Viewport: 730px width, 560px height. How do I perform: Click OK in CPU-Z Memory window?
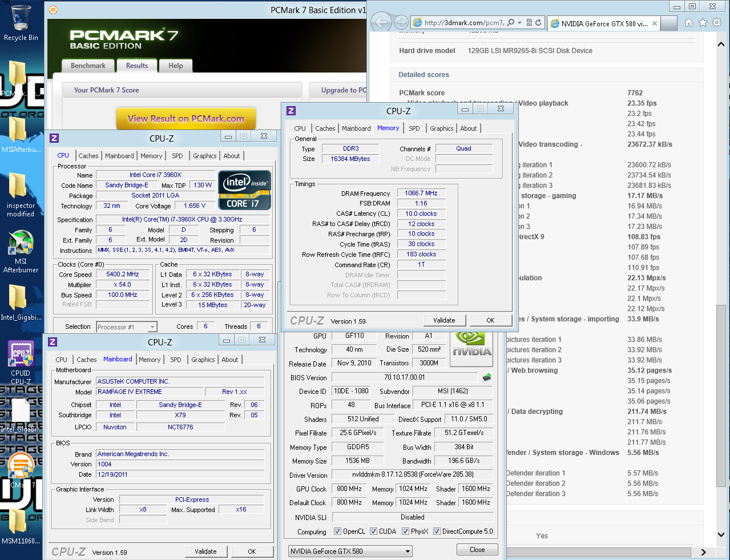pyautogui.click(x=490, y=320)
